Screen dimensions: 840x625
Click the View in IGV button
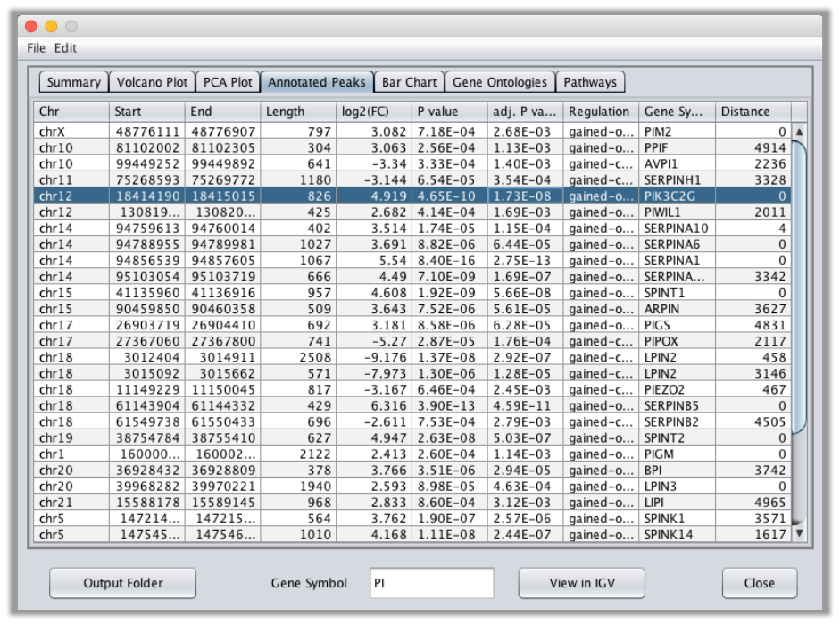coord(582,583)
